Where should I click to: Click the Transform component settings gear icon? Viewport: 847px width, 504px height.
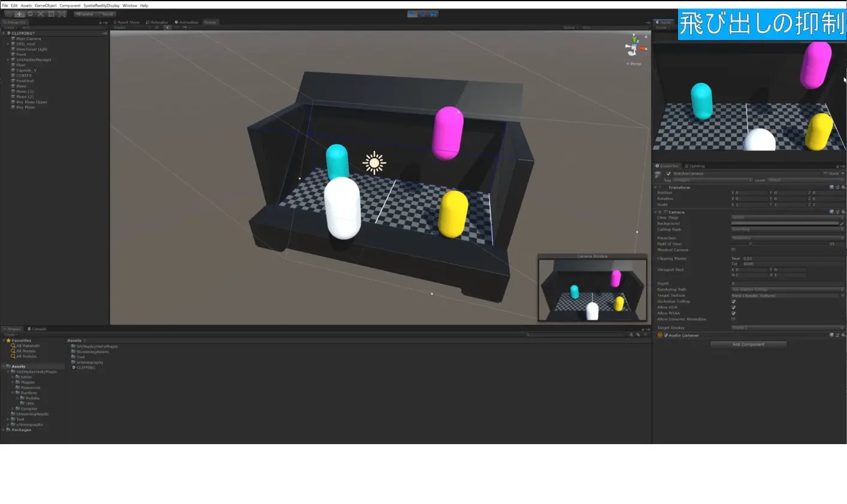[843, 187]
